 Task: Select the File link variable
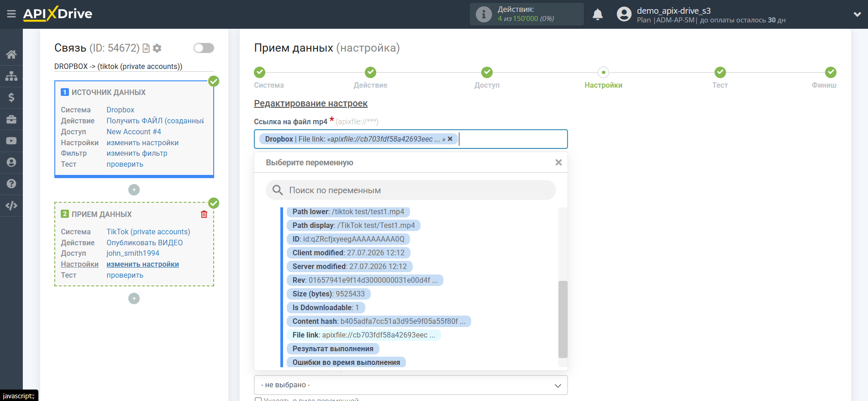pyautogui.click(x=363, y=335)
